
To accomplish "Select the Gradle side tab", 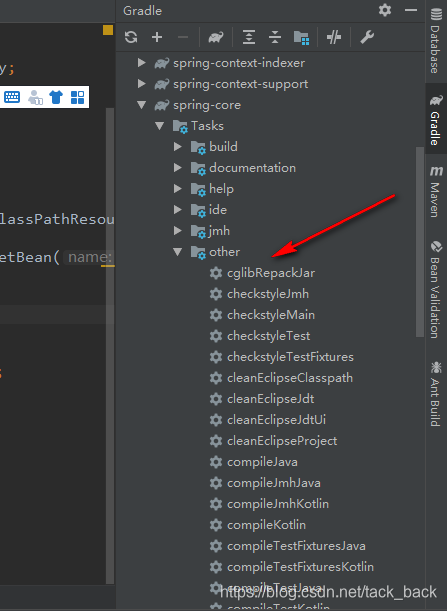I will 436,120.
